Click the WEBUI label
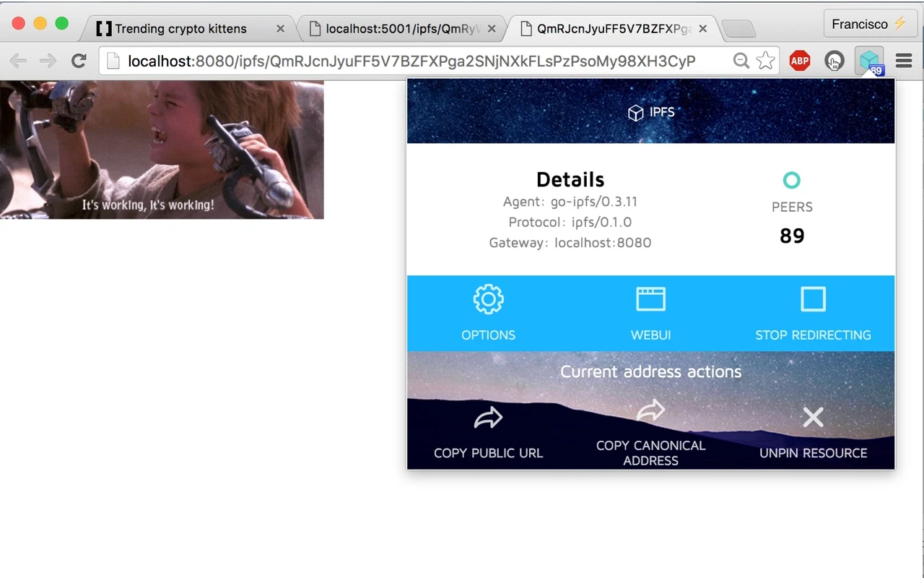The width and height of the screenshot is (924, 578). point(650,335)
